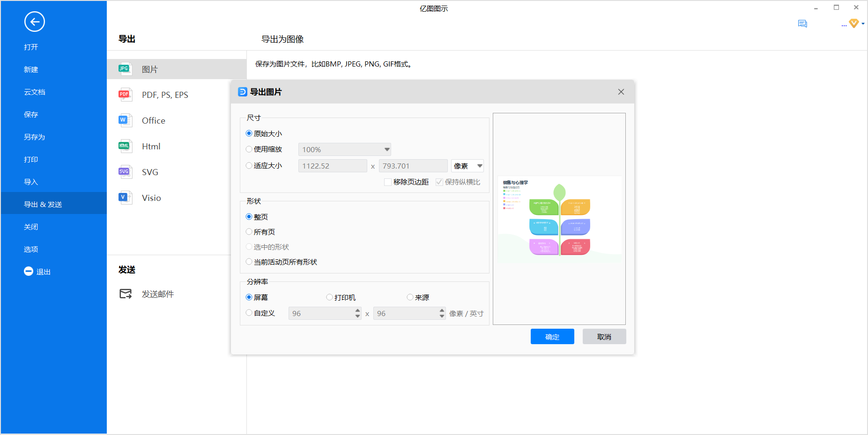
Task: Click the orange diamond account icon
Action: [x=854, y=23]
